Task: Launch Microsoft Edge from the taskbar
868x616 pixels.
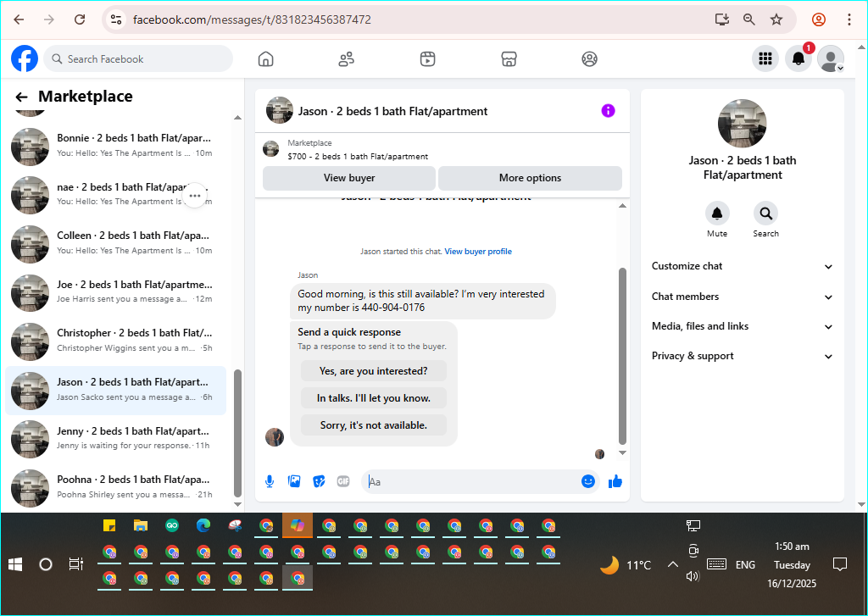Action: pyautogui.click(x=203, y=526)
